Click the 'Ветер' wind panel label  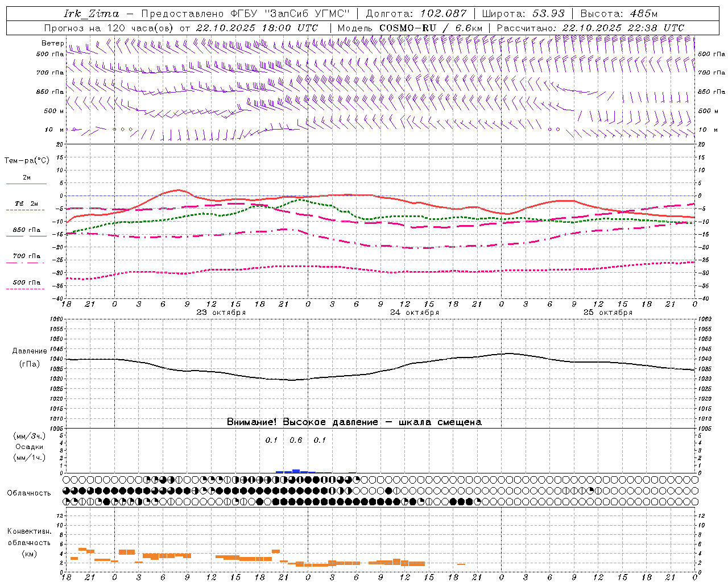[52, 43]
